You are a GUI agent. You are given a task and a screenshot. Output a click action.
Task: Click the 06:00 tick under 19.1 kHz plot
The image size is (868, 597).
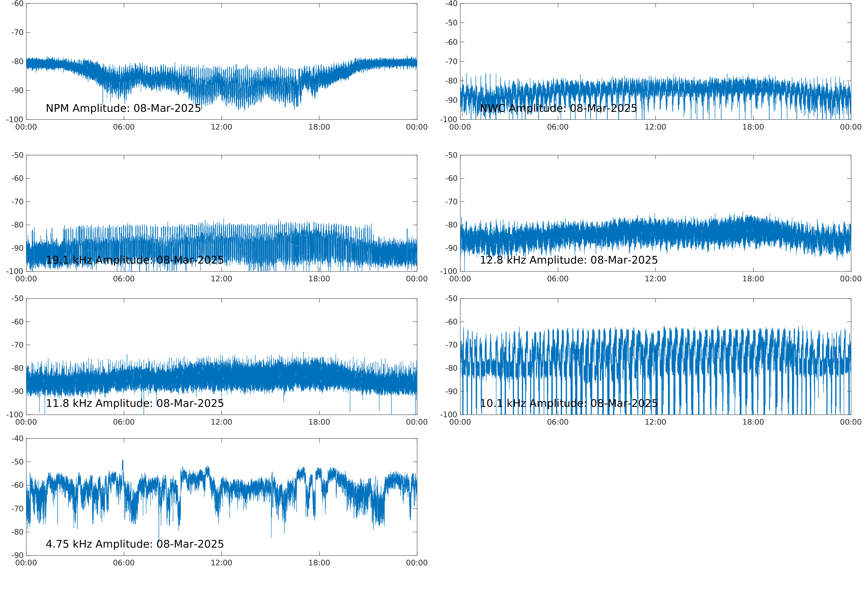point(124,279)
